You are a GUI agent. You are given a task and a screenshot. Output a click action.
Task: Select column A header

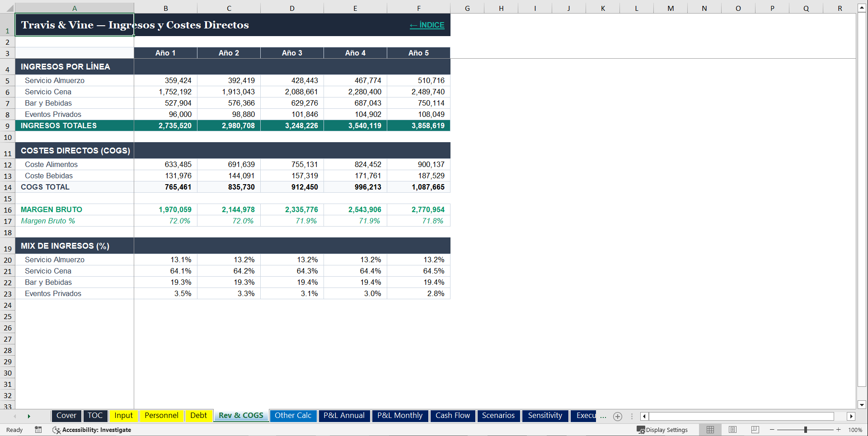[75, 8]
